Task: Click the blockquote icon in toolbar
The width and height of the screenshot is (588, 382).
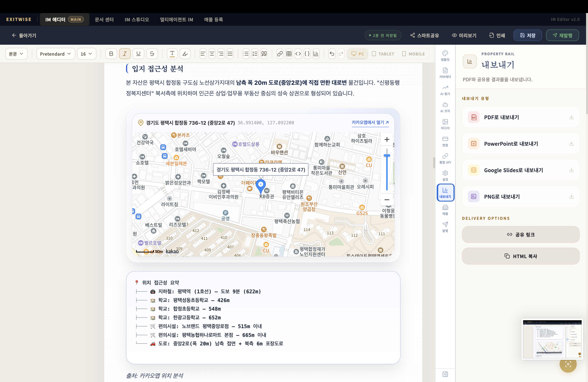Action: 264,54
